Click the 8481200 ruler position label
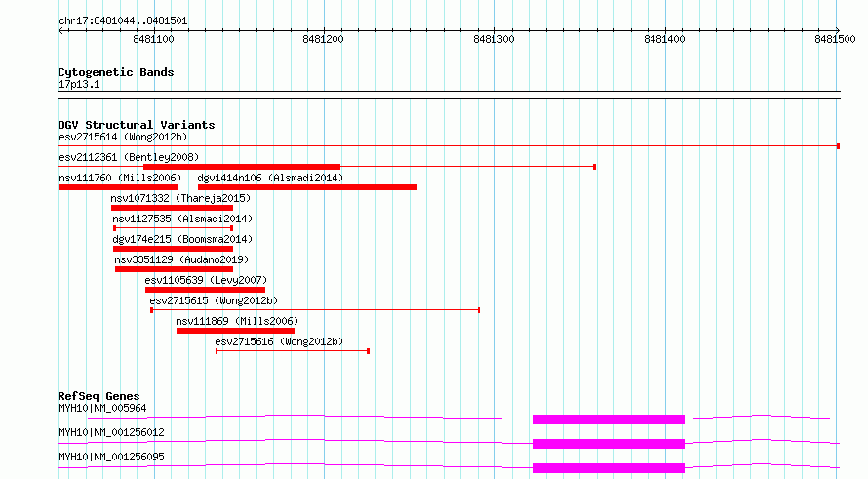Image resolution: width=868 pixels, height=479 pixels. pos(323,39)
